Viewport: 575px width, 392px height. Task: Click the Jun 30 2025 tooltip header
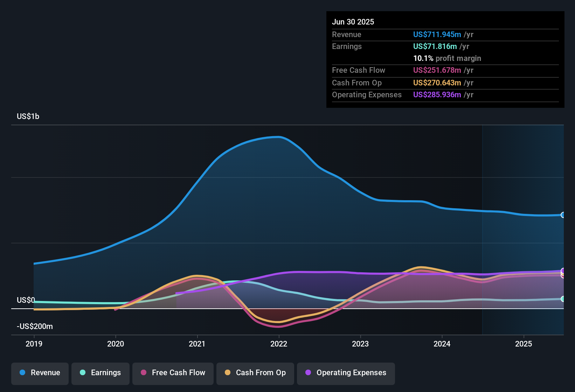353,22
